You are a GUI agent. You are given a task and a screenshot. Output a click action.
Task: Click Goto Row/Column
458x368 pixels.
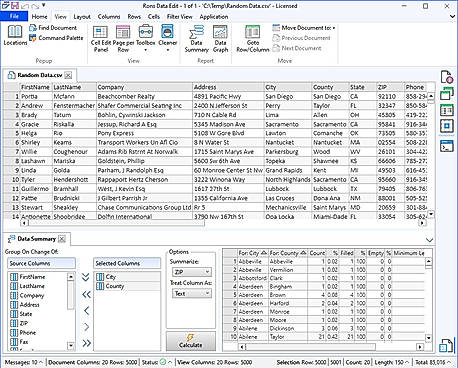[253, 39]
